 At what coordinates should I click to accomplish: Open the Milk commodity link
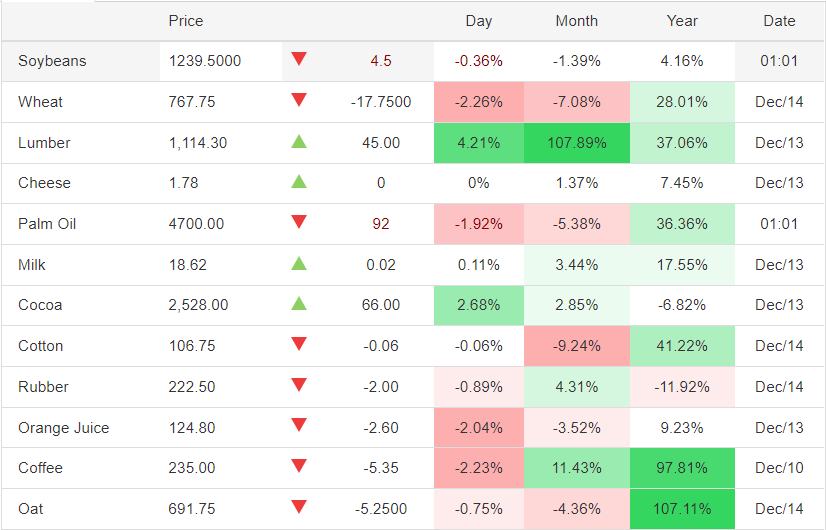tap(32, 264)
